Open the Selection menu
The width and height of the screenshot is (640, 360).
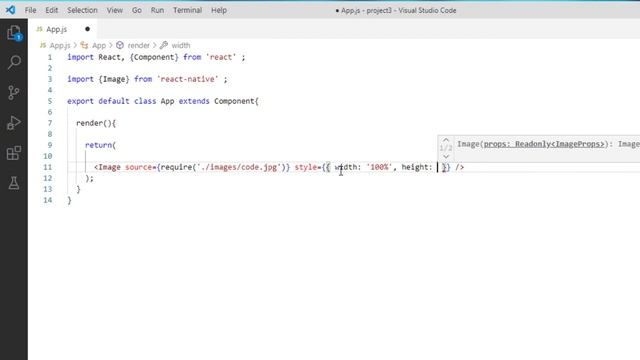[82, 10]
